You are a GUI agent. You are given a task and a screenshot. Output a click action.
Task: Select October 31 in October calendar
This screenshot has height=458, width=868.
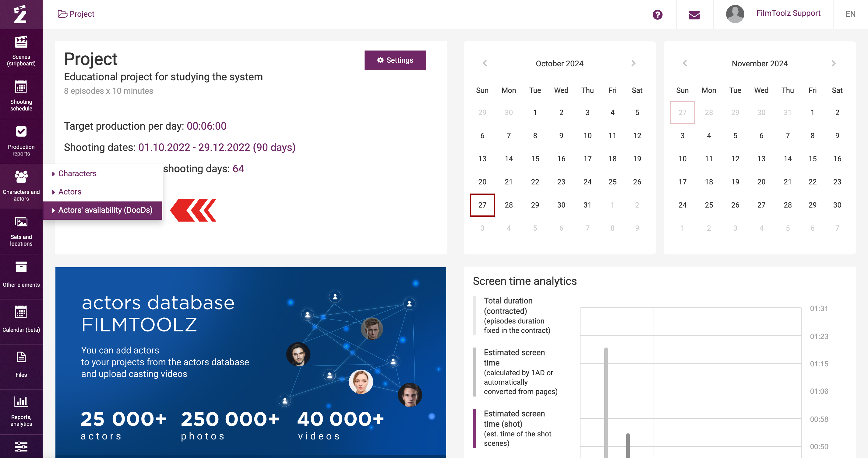pos(587,205)
